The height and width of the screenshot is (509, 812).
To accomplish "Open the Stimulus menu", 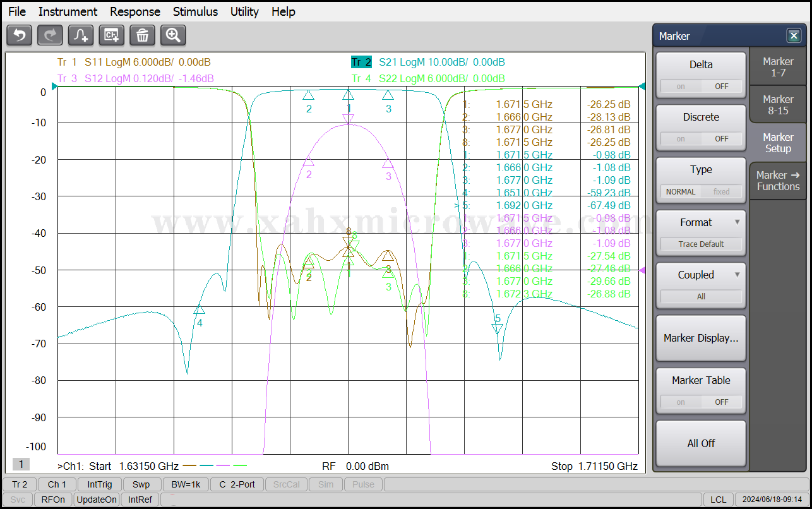I will point(195,11).
